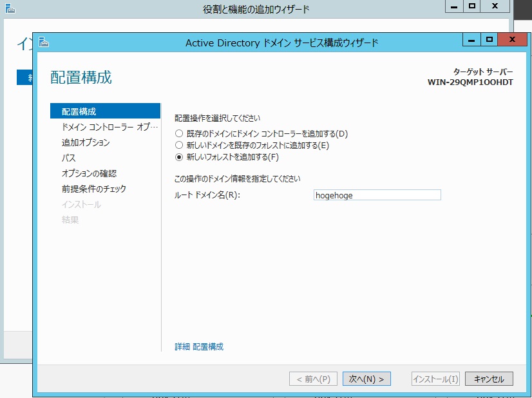Click the 配置操作を選択してください label

(218, 118)
